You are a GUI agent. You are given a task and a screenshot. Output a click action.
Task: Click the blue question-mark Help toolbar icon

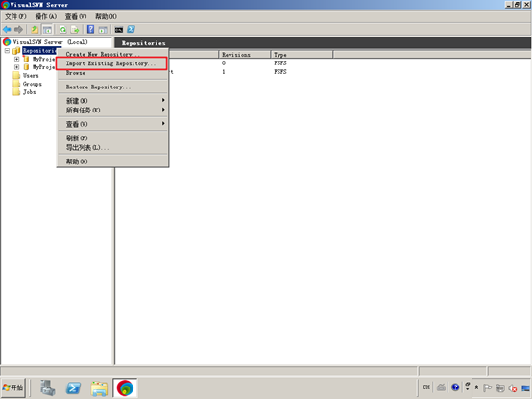pos(90,29)
